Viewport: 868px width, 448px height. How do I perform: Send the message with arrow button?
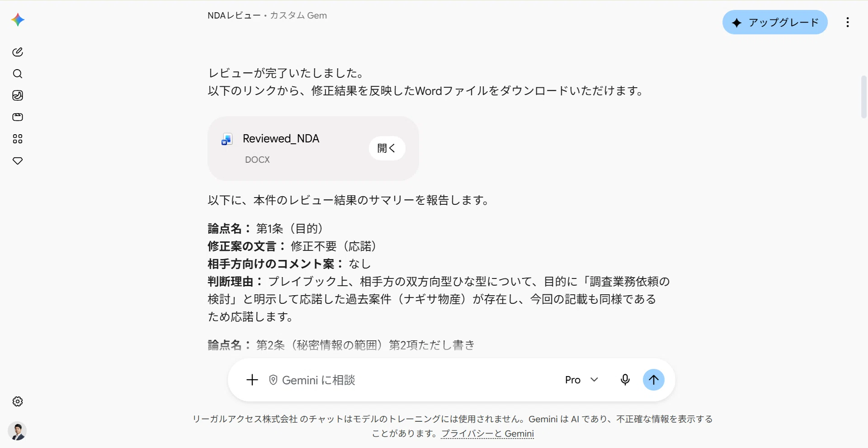pyautogui.click(x=654, y=380)
